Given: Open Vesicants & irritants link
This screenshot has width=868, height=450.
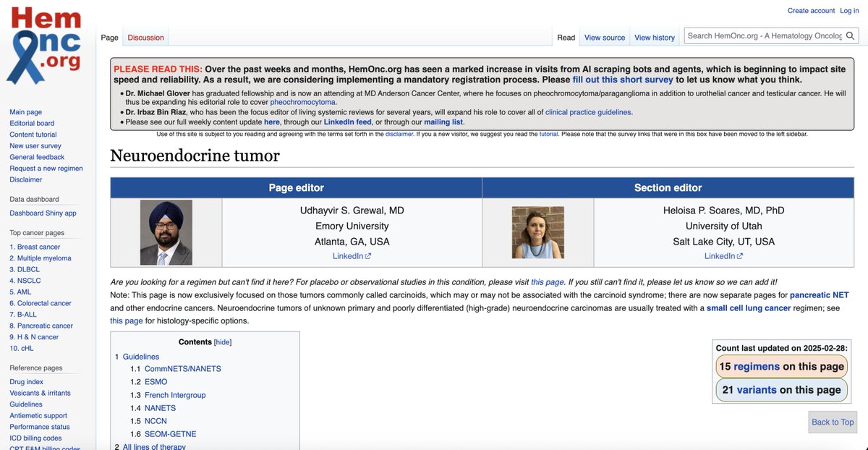Looking at the screenshot, I should click(40, 393).
